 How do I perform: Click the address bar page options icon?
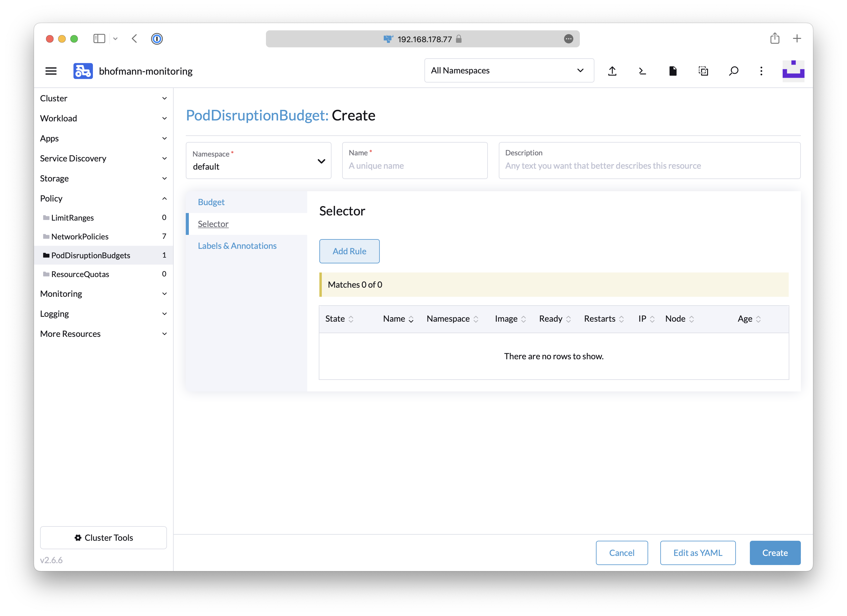568,39
